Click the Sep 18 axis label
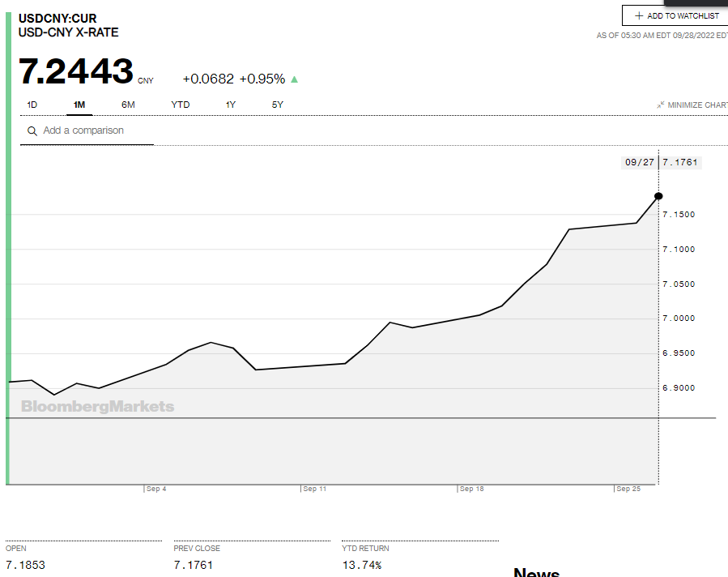The image size is (728, 577). [x=471, y=489]
